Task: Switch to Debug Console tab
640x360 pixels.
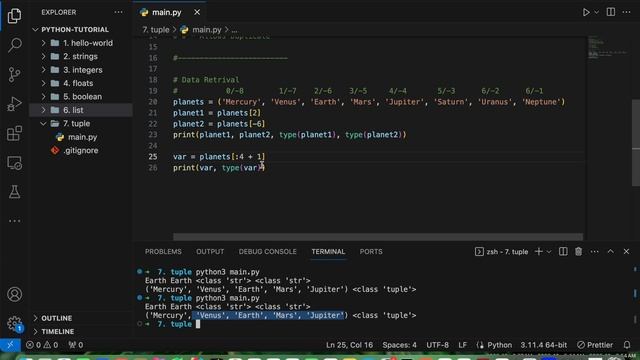Action: click(x=267, y=251)
